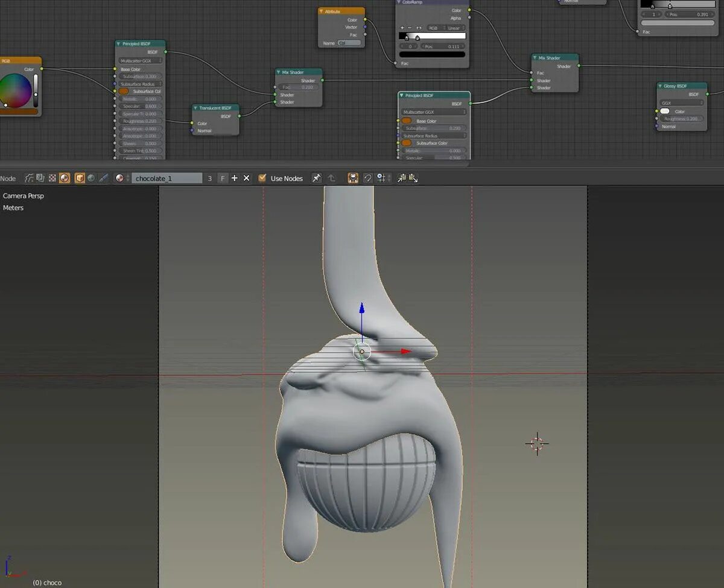Open the Node menu in header
Screen dimensions: 724x588
[x=8, y=179]
